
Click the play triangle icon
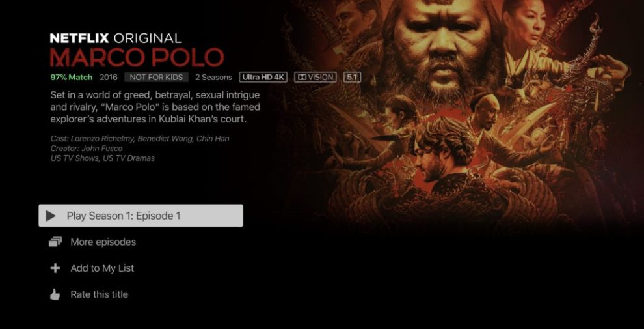click(x=51, y=216)
